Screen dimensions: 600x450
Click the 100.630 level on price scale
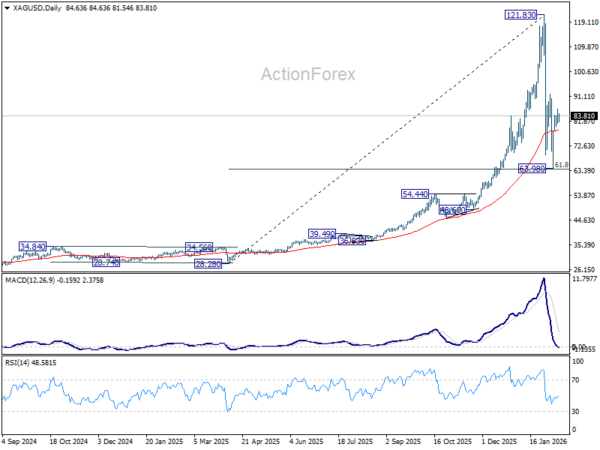click(x=584, y=72)
